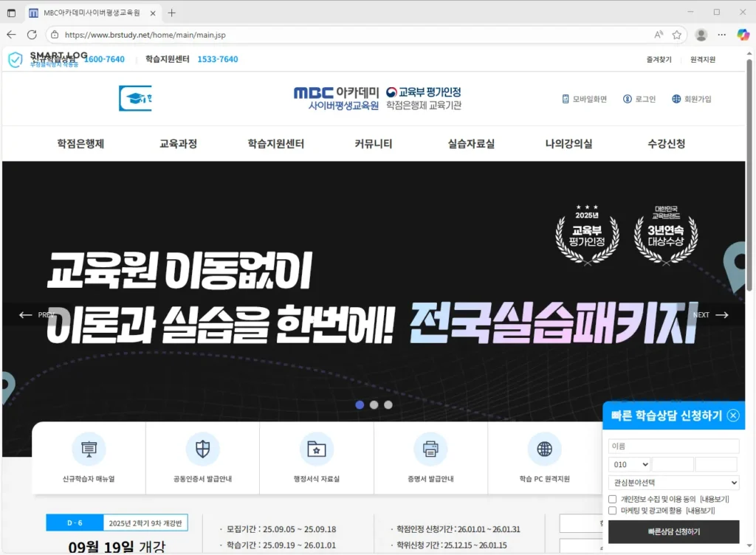The width and height of the screenshot is (756, 555).
Task: Open the 행정서식 자료실 folder icon
Action: (x=316, y=449)
